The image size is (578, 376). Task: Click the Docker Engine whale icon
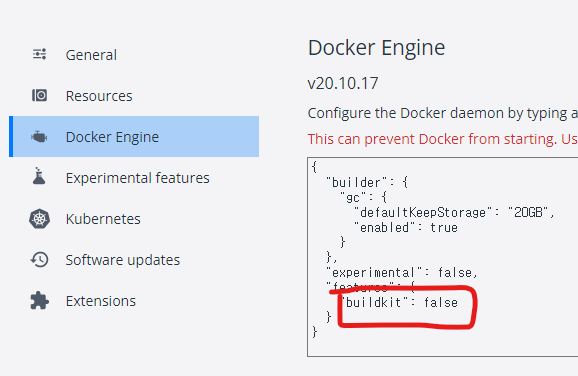click(x=39, y=137)
